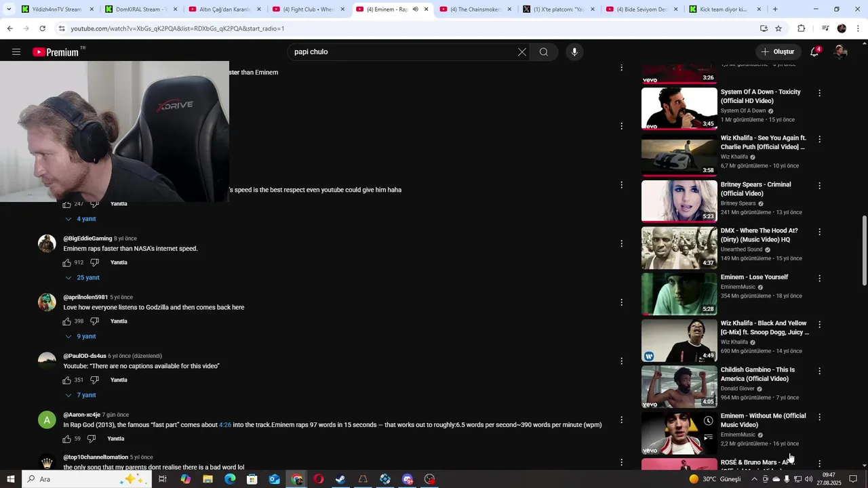Grab the page vertical scrollbar
The height and width of the screenshot is (488, 868).
[864, 251]
